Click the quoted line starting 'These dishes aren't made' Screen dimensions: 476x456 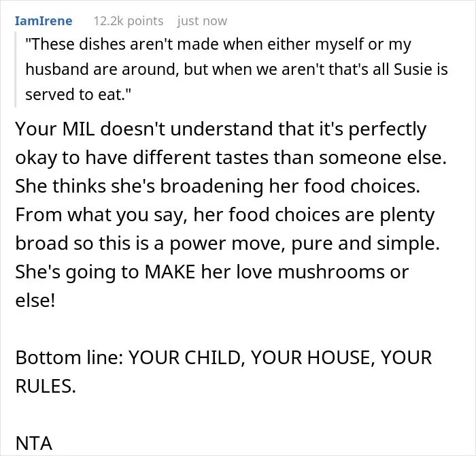tap(218, 44)
